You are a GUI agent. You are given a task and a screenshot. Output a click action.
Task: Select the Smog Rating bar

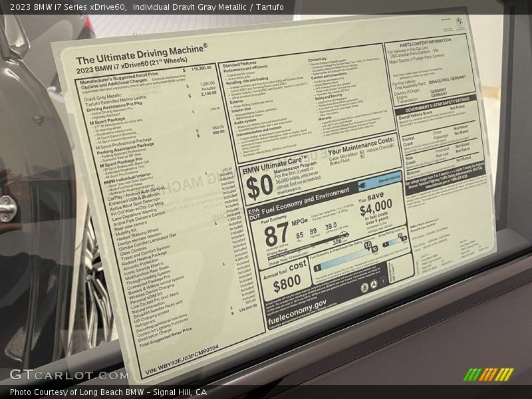(x=394, y=241)
